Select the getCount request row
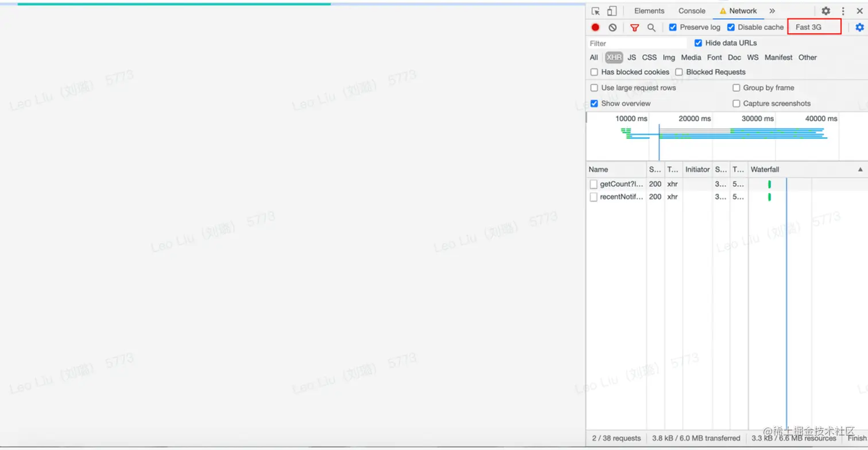 point(727,184)
